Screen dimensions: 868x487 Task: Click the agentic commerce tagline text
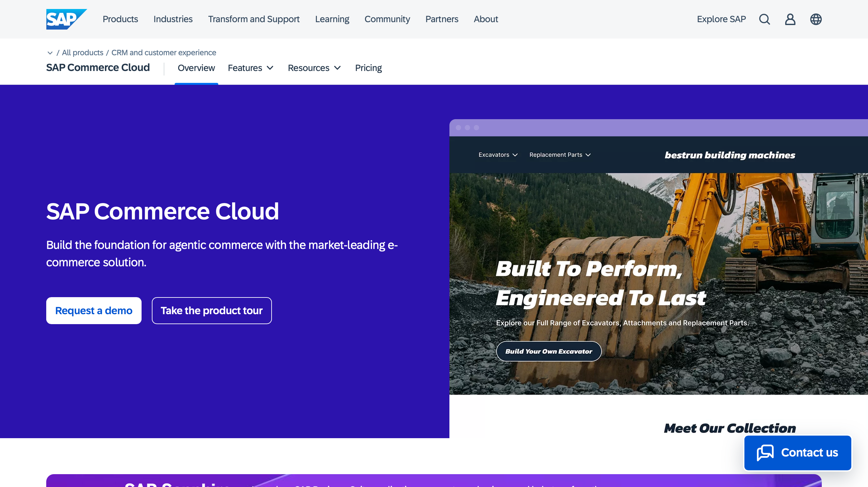pyautogui.click(x=222, y=253)
